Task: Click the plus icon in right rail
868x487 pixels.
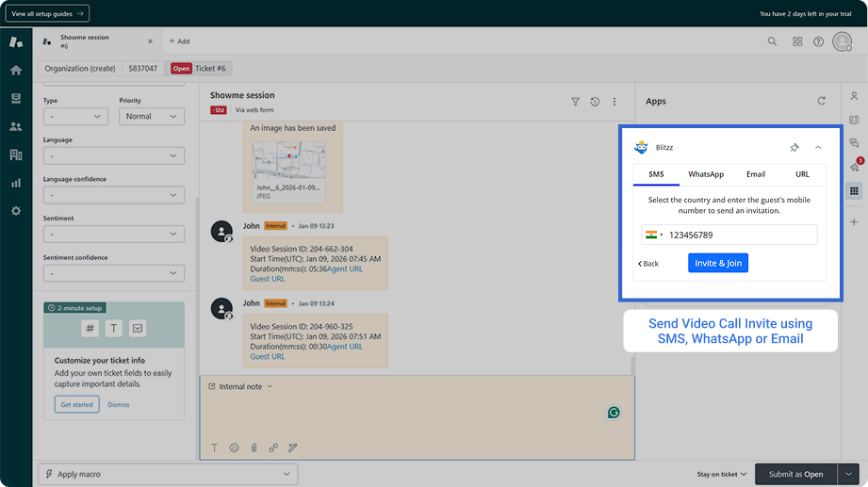Action: coord(854,222)
